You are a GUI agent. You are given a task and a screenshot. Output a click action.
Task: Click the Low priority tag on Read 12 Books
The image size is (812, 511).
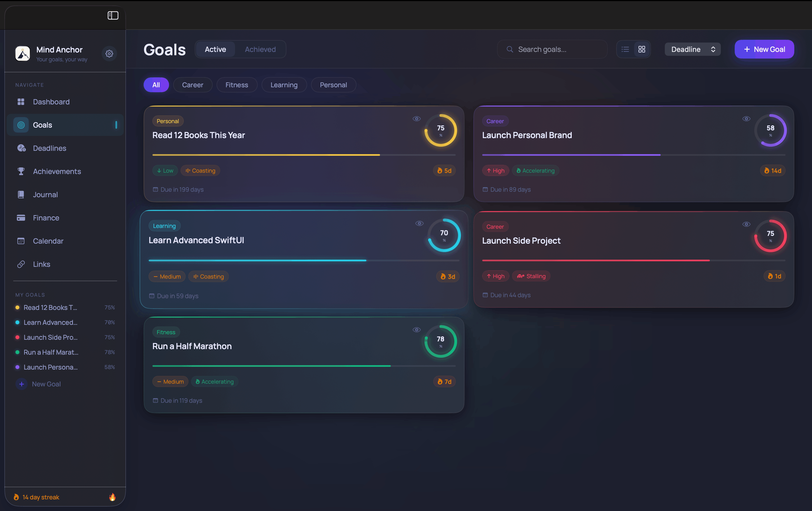165,171
